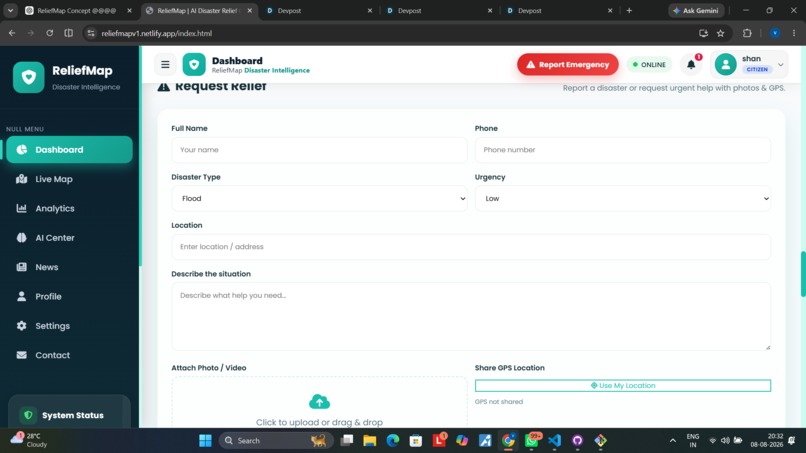Click the ONLINE status badge
The image size is (806, 453).
tap(649, 65)
